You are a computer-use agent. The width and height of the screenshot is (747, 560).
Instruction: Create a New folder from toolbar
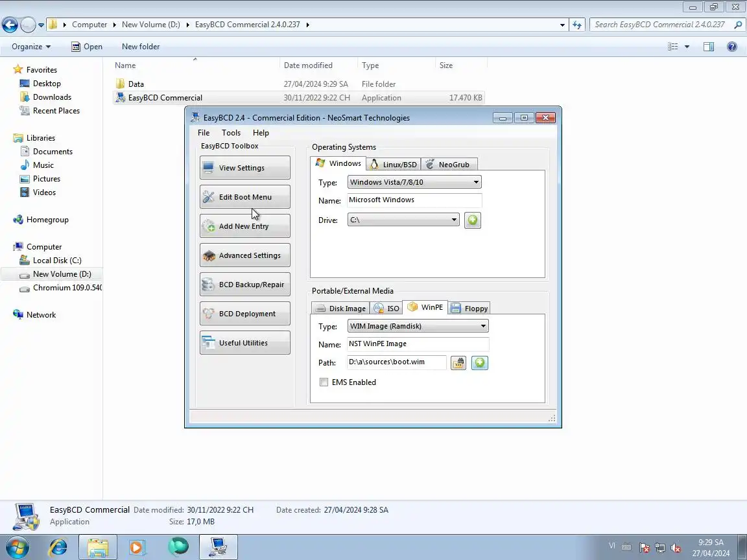(x=141, y=47)
